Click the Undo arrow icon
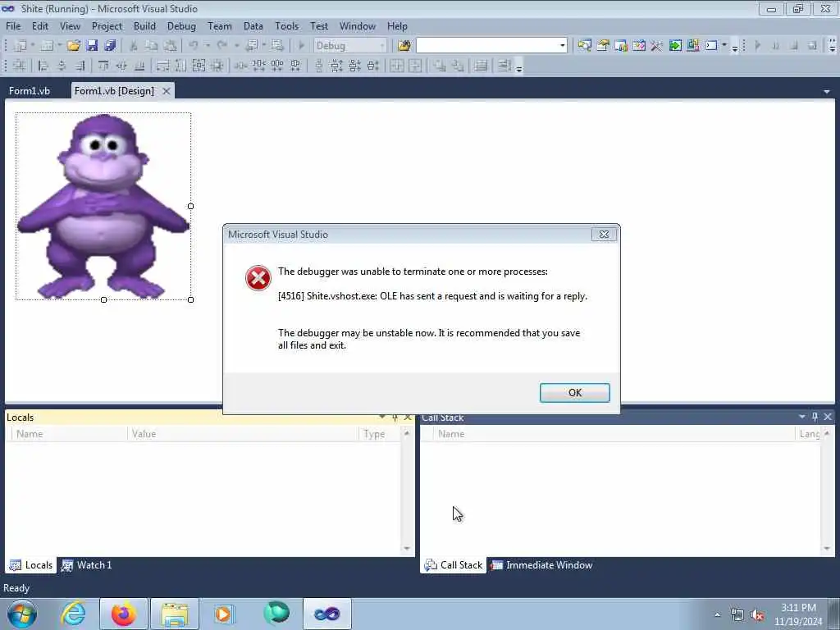This screenshot has width=840, height=630. pos(194,46)
